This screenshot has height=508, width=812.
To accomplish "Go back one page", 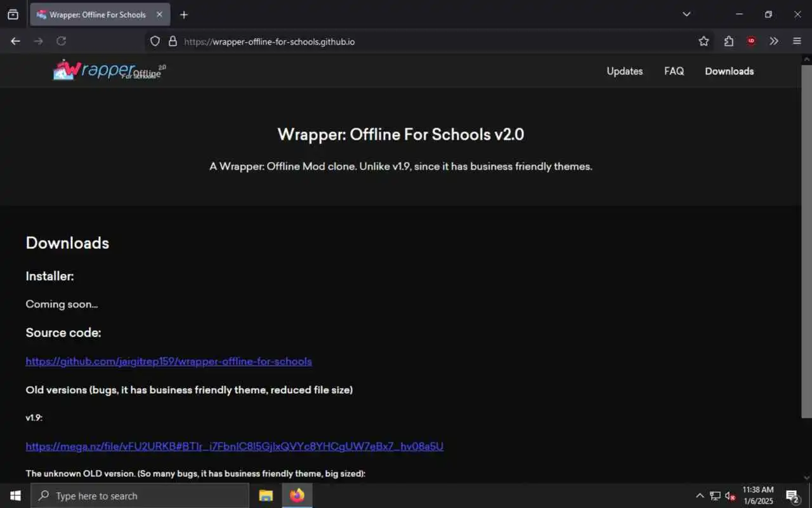I will [15, 41].
